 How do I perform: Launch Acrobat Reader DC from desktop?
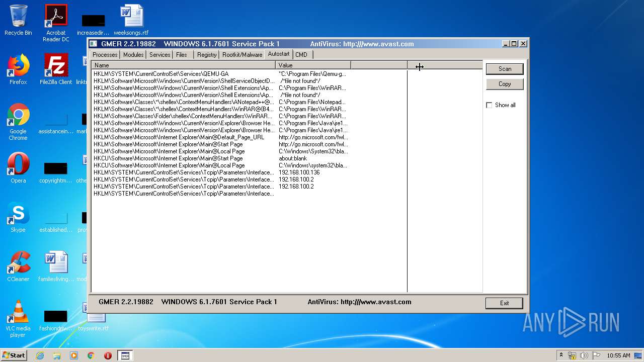pos(56,23)
